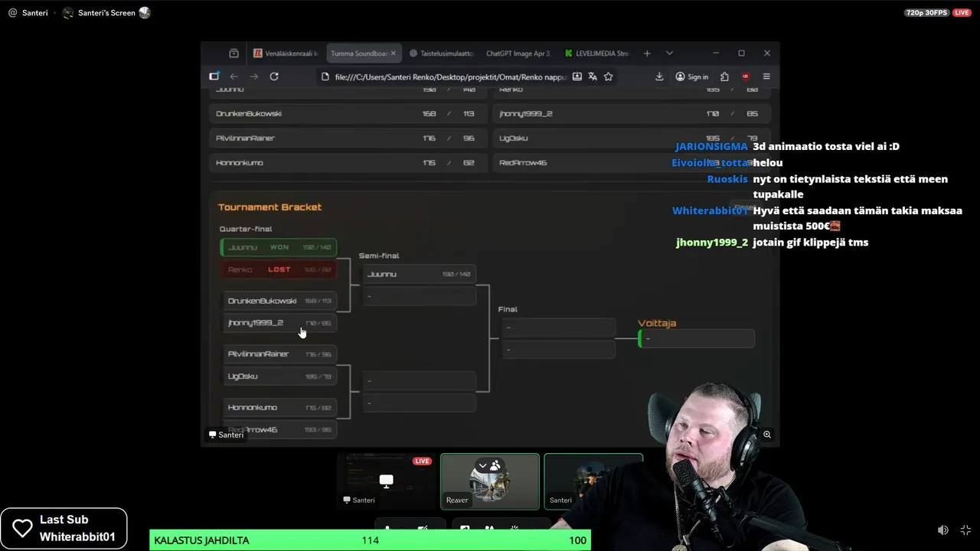The image size is (980, 551).
Task: Select jhonny1999_2 in the quarter-final bracket
Action: point(279,323)
